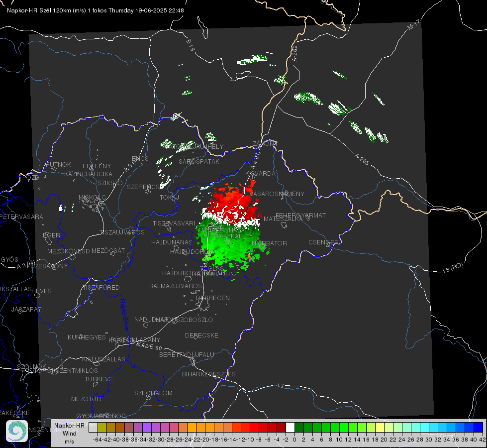Click the NYÍRBÁTOR town label
Viewport: 487px width, 448px height.
(x=269, y=243)
